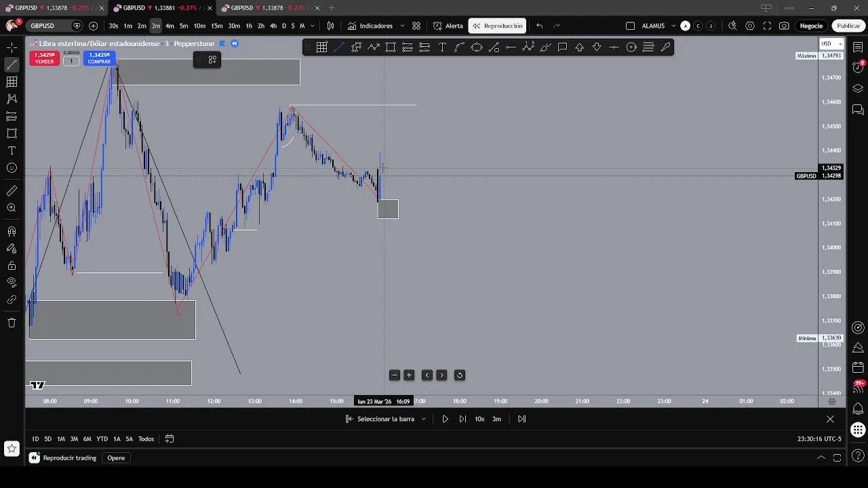Viewport: 868px width, 488px height.
Task: Lock all drawings
Action: click(12, 265)
